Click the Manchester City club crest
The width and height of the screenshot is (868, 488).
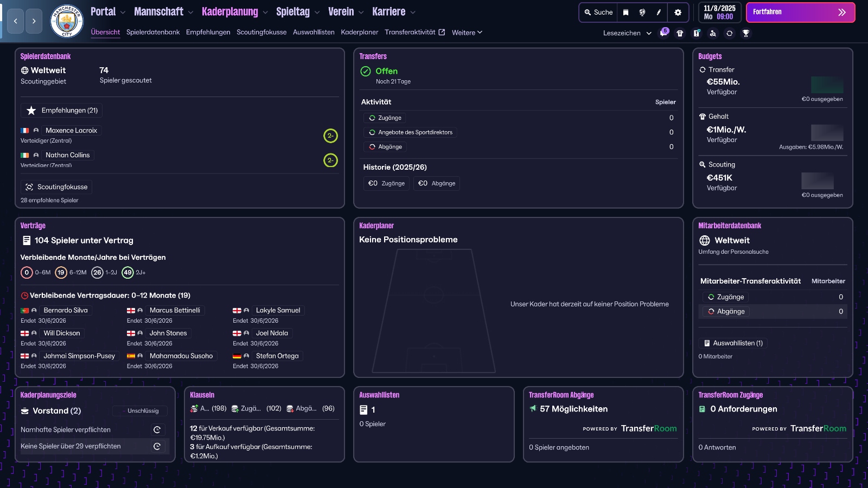coord(66,21)
